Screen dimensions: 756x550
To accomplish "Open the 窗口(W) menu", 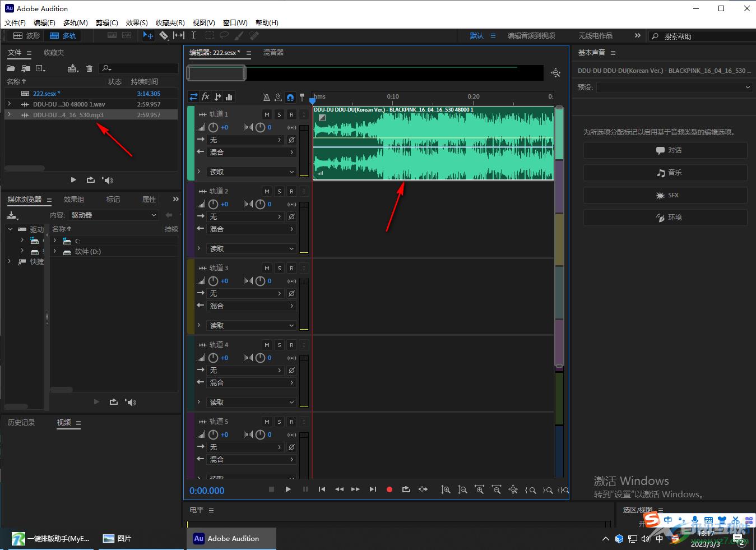I will pyautogui.click(x=235, y=23).
